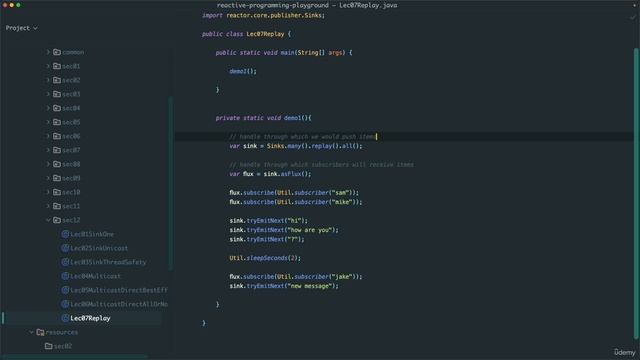The image size is (640, 360).
Task: Click the sec01 package folder icon
Action: pyautogui.click(x=57, y=66)
